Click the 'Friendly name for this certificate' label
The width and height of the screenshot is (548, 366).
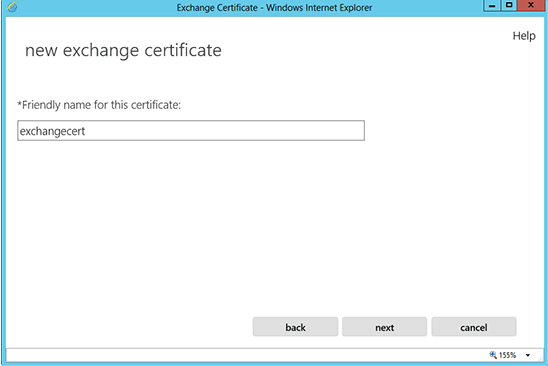point(101,105)
